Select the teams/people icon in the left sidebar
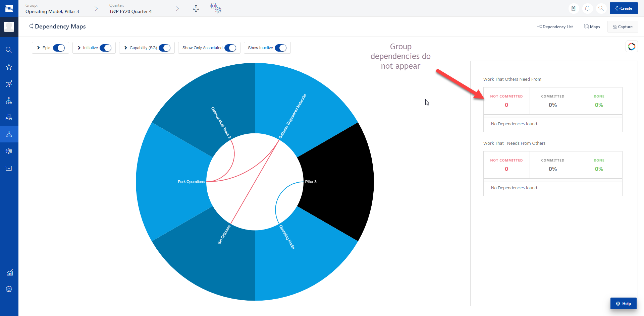The width and height of the screenshot is (644, 316). 9,151
